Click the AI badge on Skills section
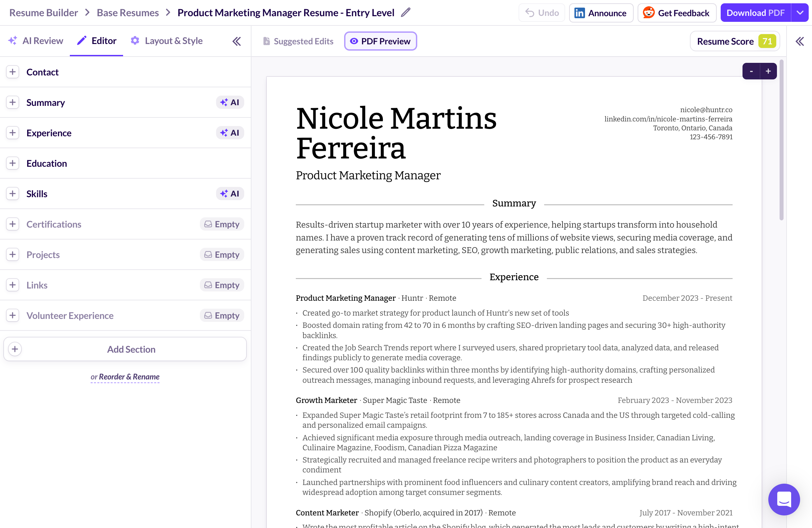This screenshot has width=812, height=528. click(230, 194)
